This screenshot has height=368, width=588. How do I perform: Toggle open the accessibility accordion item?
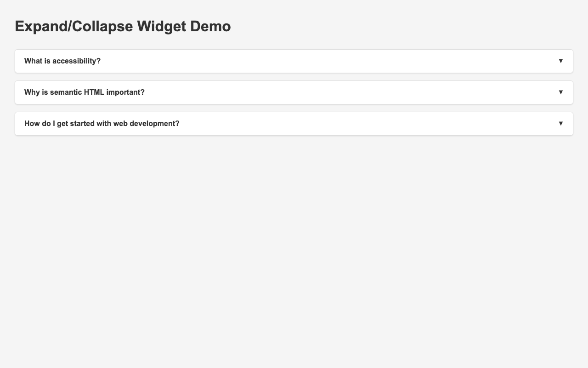point(294,61)
